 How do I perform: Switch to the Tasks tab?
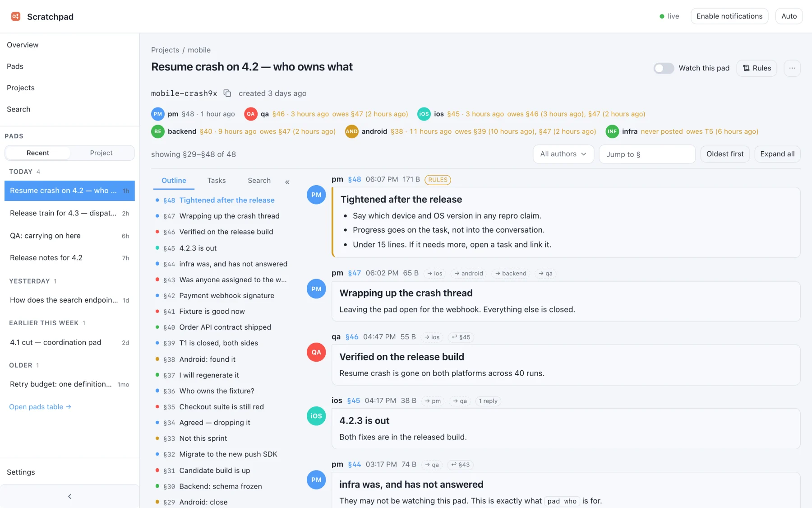[217, 181]
